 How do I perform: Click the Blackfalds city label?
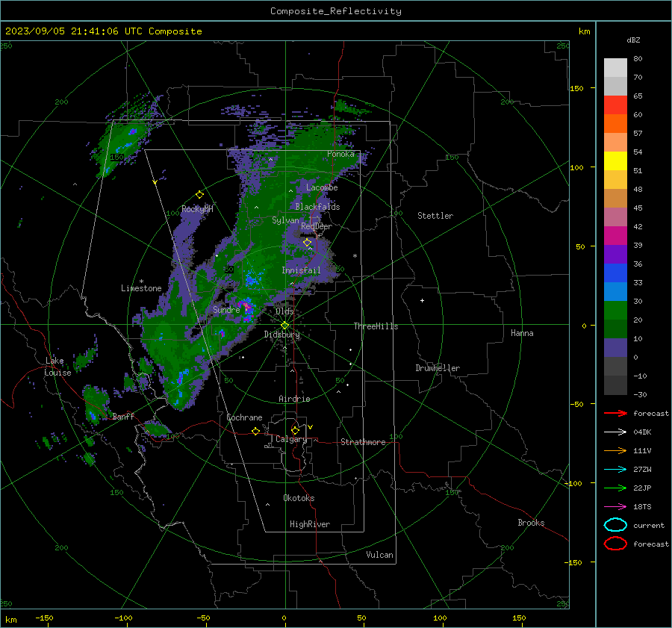(317, 207)
